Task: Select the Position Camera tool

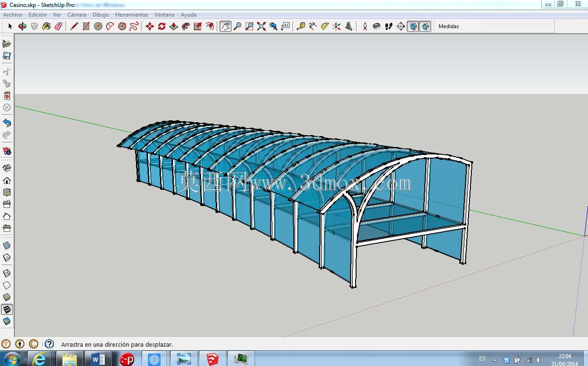Action: [365, 26]
